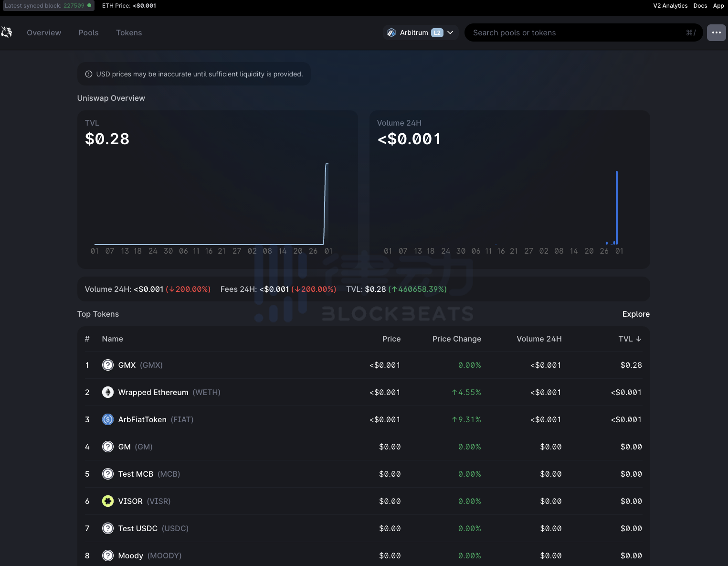Click GMX row TVL value $0.28

(631, 365)
